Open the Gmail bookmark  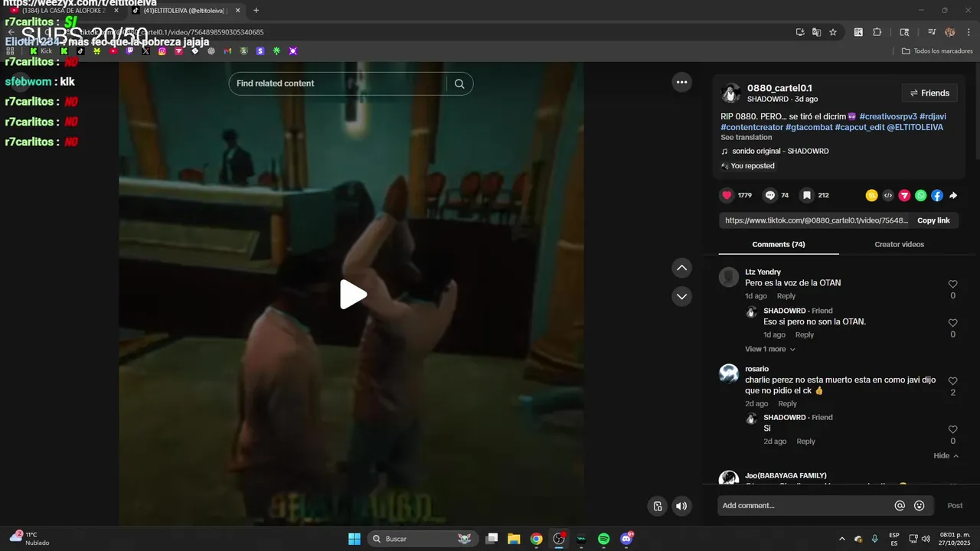click(x=227, y=51)
